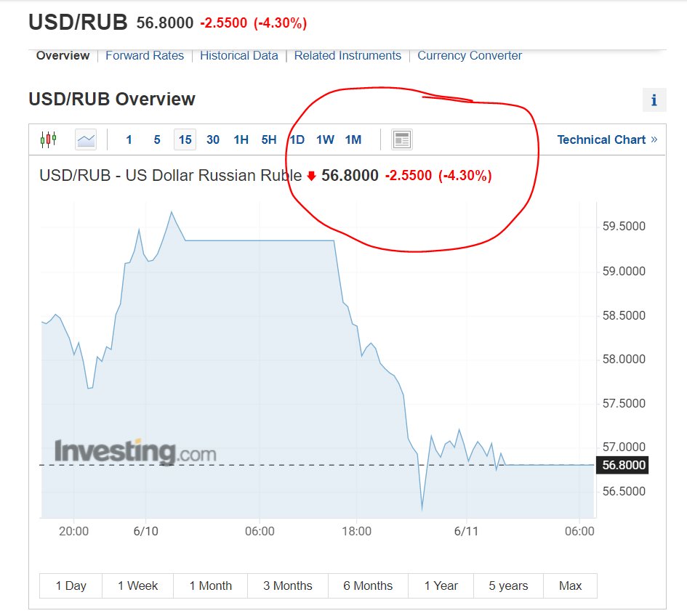Show the 1 Day chart range
Viewport: 687px width, 616px height.
point(71,585)
